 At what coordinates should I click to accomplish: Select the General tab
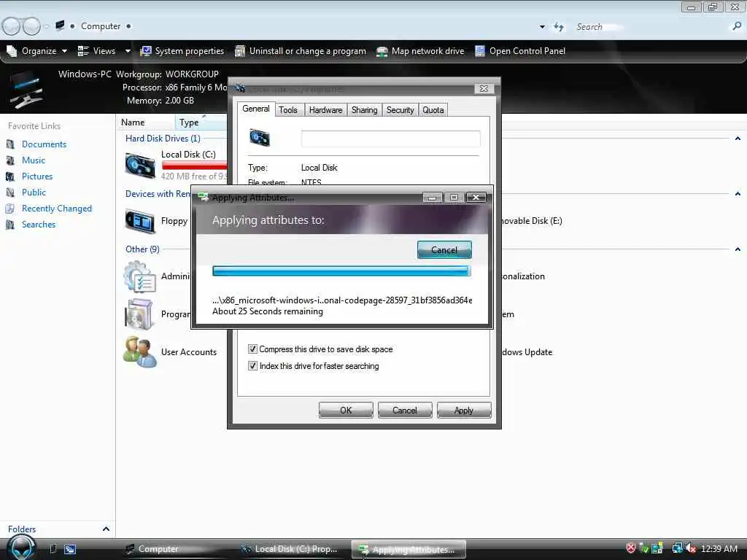pyautogui.click(x=256, y=109)
